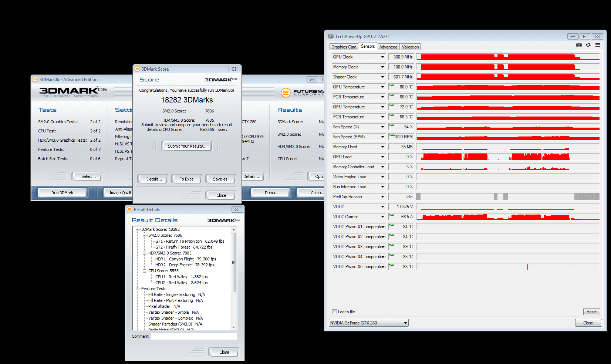Select CPU2 - Red Valley row
The width and height of the screenshot is (611, 364).
[x=181, y=283]
